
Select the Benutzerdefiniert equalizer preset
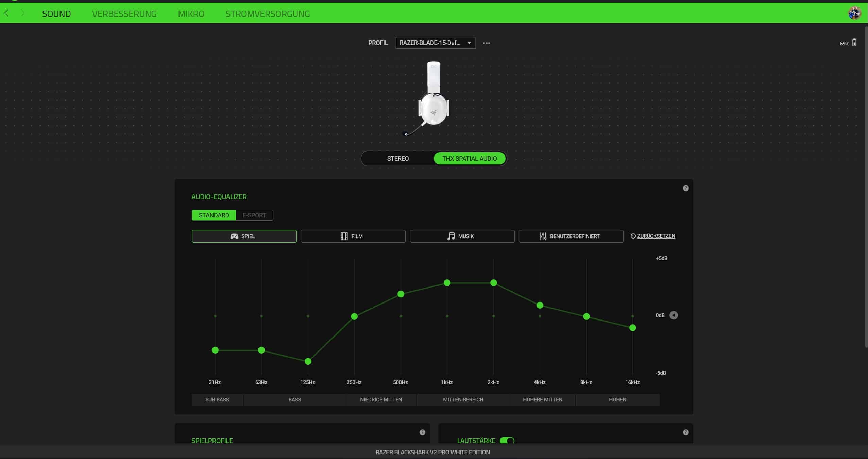click(571, 236)
